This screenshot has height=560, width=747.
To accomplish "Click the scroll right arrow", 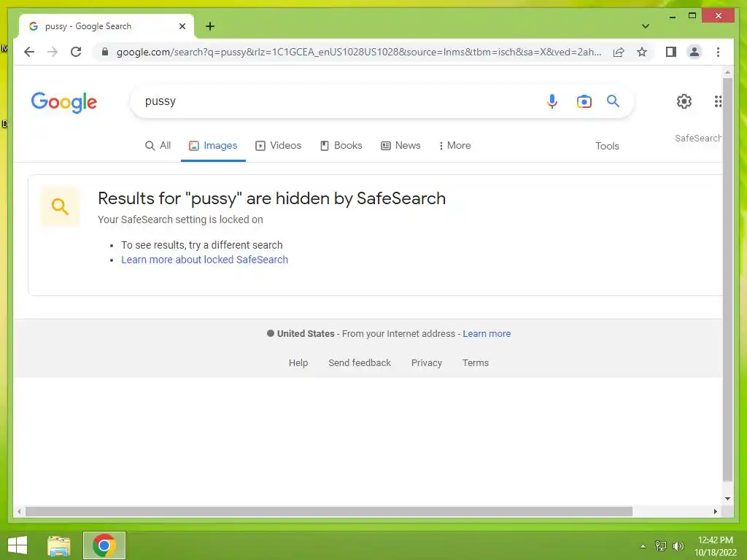I will (x=715, y=511).
